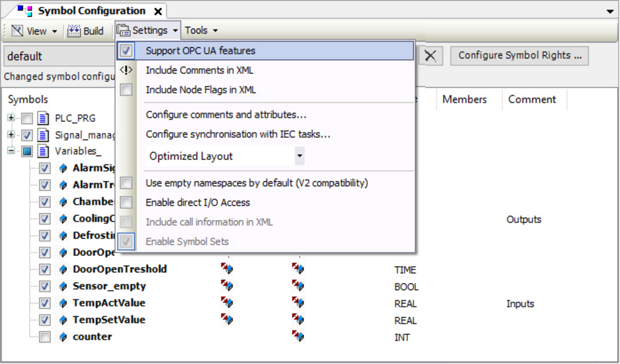Image resolution: width=620 pixels, height=364 pixels.
Task: Open the Optimized Layout dropdown
Action: tap(299, 156)
